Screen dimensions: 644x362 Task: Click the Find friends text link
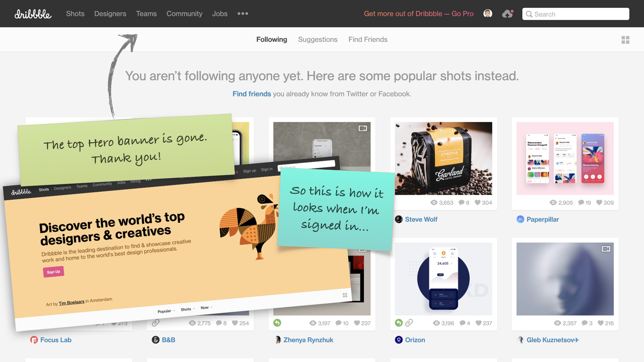click(252, 94)
